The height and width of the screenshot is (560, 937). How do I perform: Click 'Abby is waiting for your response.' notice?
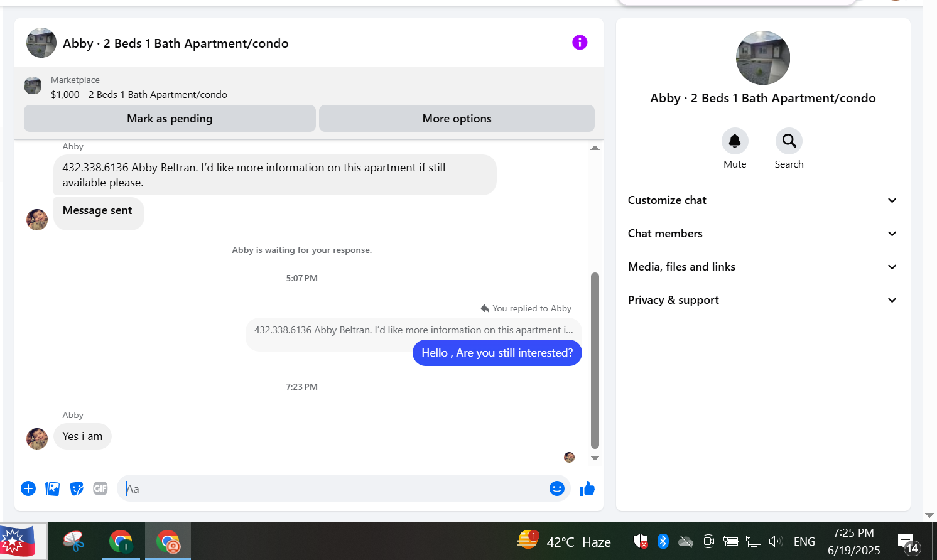[302, 250]
